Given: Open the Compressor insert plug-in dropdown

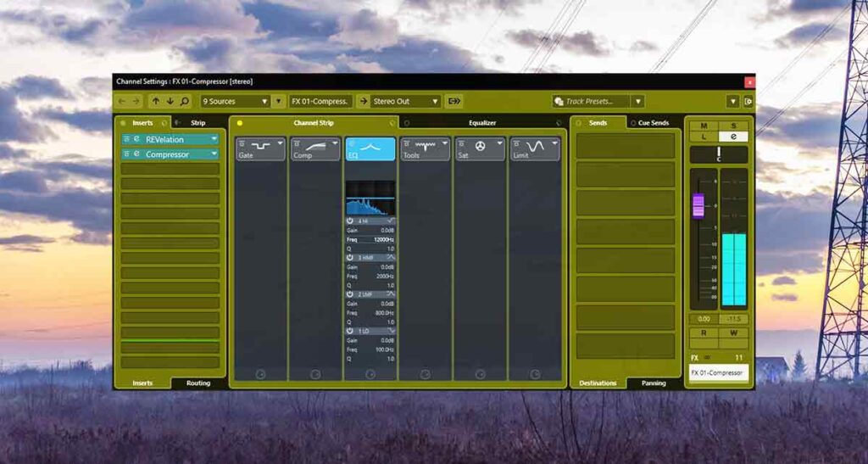Looking at the screenshot, I should click(x=214, y=154).
